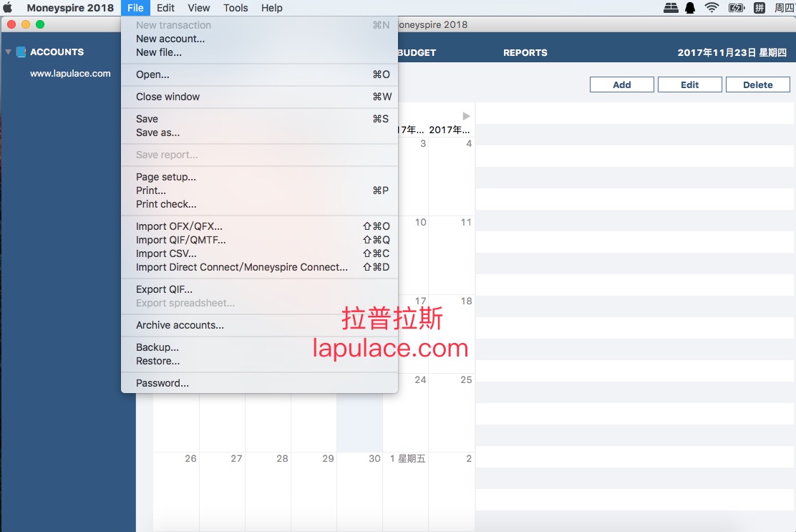Click the menu bar clock 周四
This screenshot has height=532, width=796.
pyautogui.click(x=785, y=8)
